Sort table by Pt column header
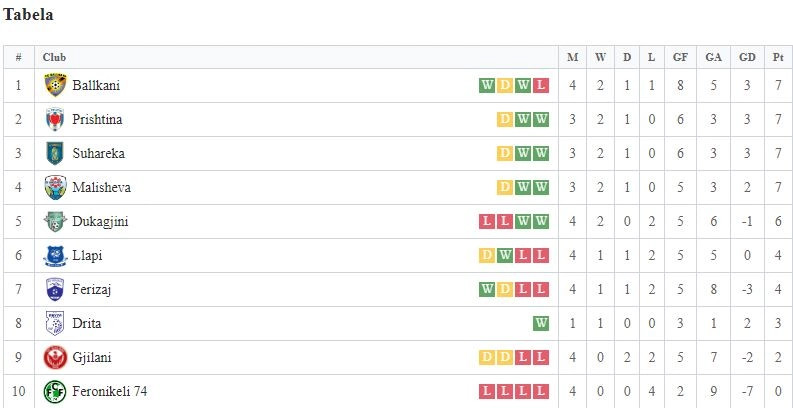 (x=778, y=57)
